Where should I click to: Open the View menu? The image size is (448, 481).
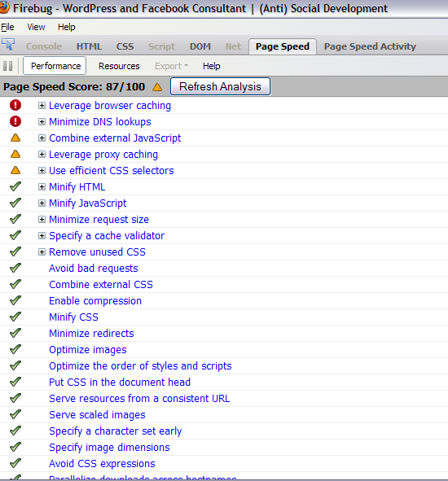[x=36, y=27]
